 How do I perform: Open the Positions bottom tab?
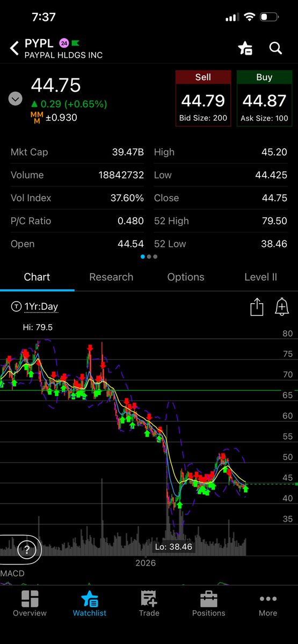[x=209, y=603]
